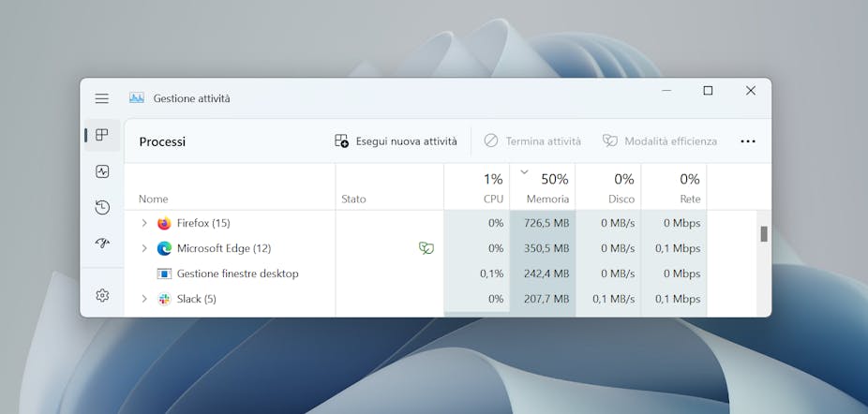
Task: Select the Processi sidebar icon
Action: click(x=102, y=136)
